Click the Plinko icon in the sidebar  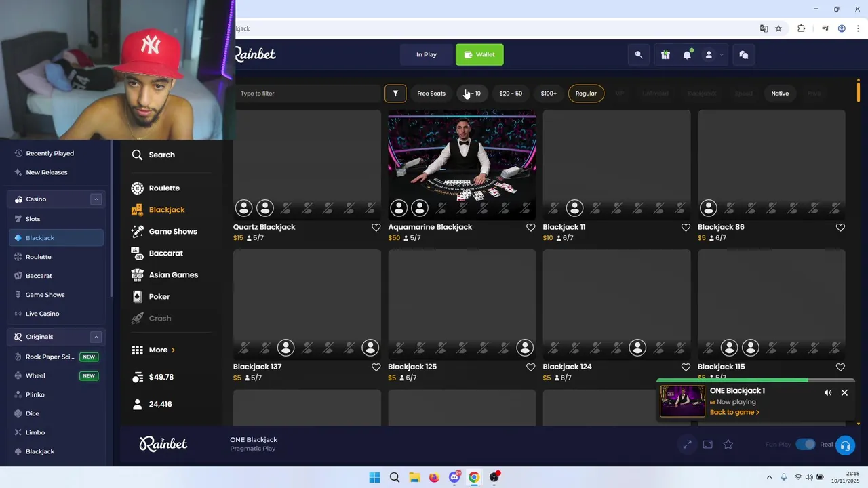coord(18,394)
